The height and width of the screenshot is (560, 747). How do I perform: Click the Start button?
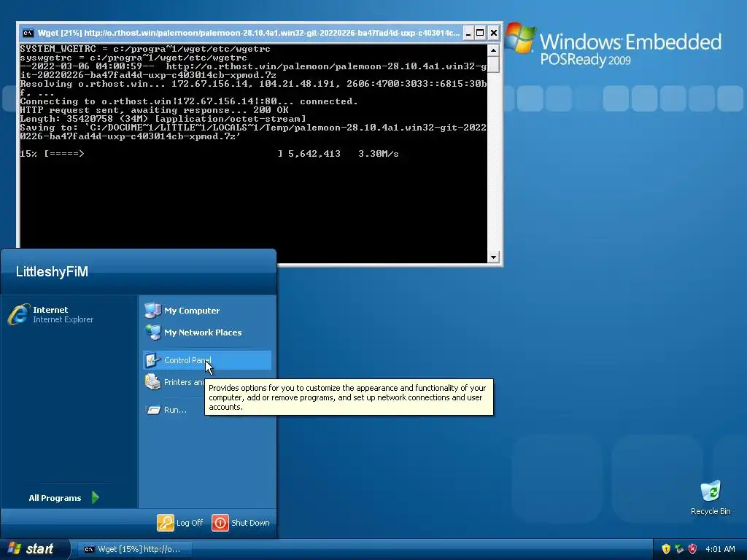tap(34, 549)
